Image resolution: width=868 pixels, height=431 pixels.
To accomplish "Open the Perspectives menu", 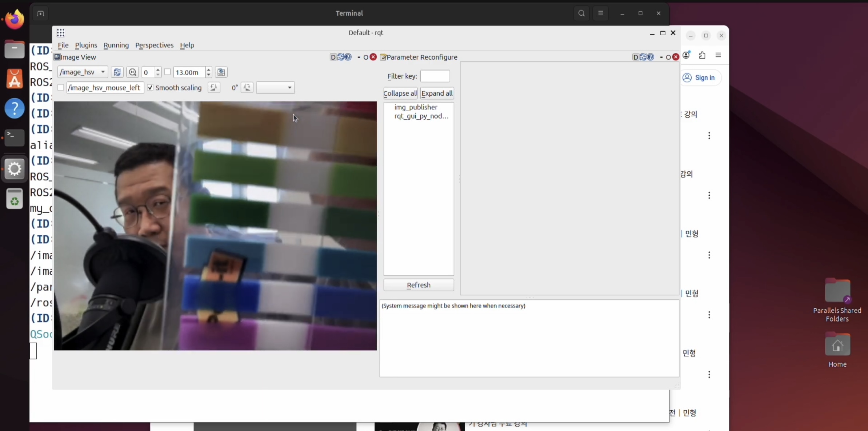I will (154, 45).
